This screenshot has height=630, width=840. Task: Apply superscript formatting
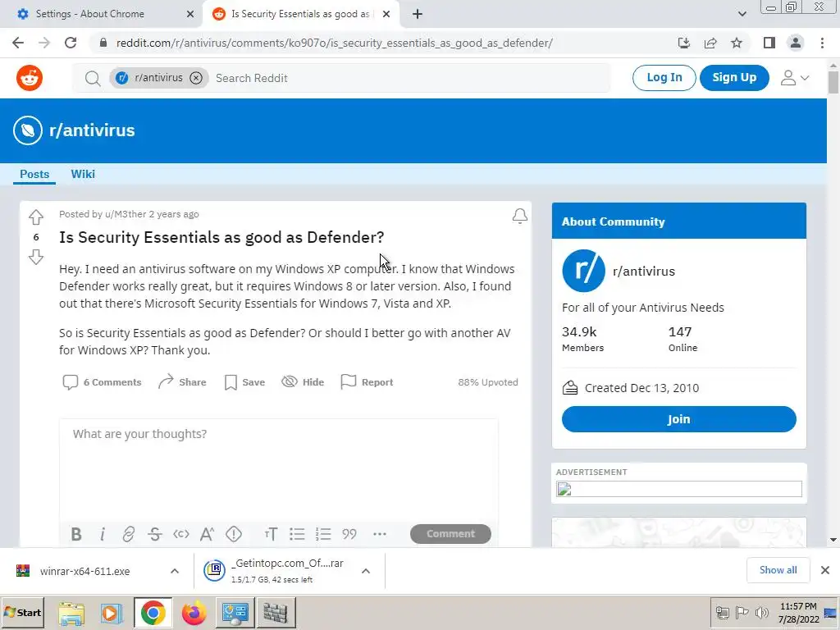[x=207, y=534]
